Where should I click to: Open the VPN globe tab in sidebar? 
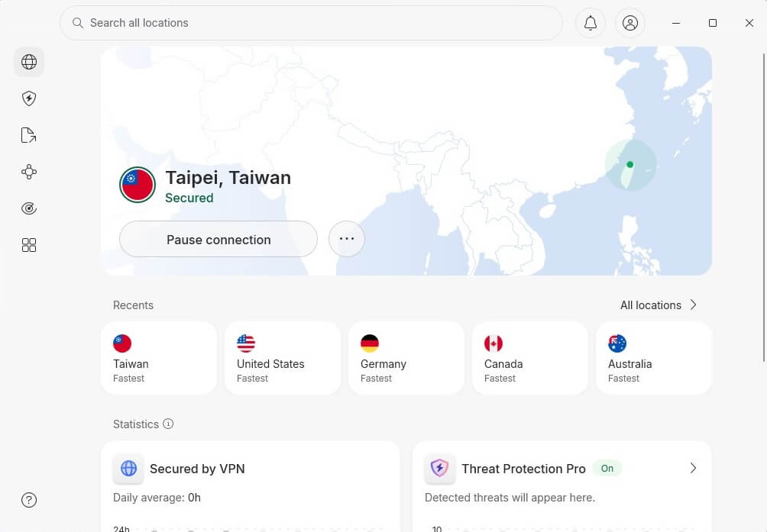point(28,62)
